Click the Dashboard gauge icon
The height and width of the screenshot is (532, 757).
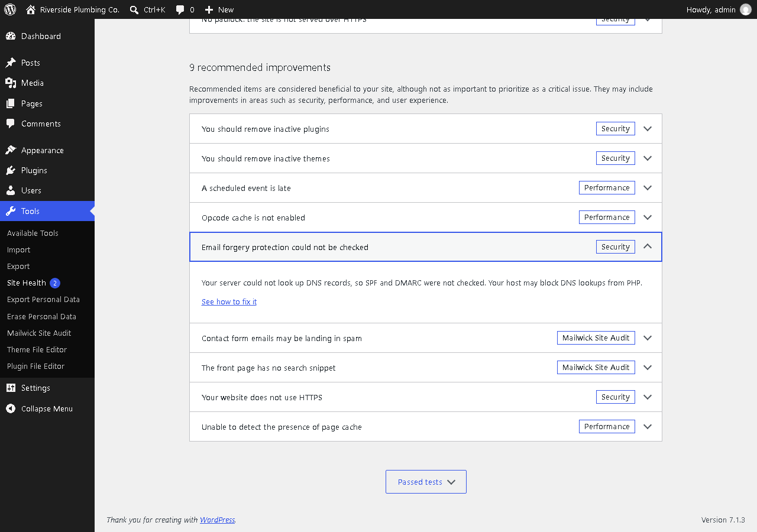[11, 36]
